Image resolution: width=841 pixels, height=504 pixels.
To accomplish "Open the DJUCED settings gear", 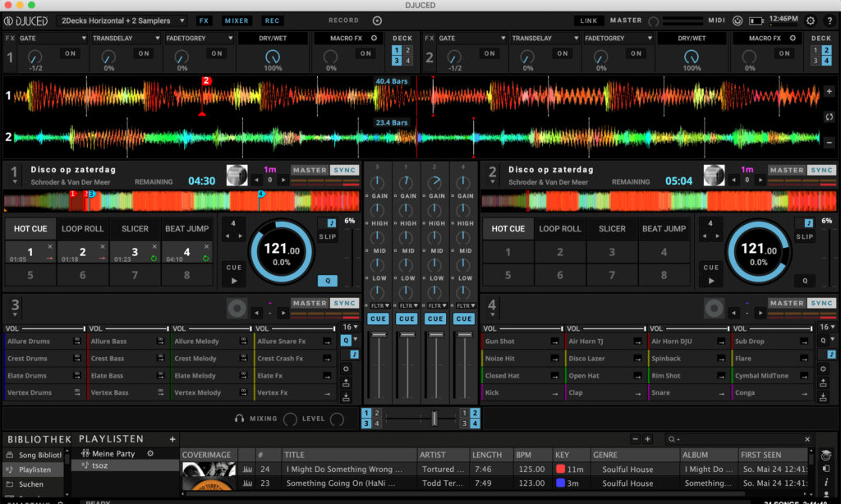I will 811,21.
